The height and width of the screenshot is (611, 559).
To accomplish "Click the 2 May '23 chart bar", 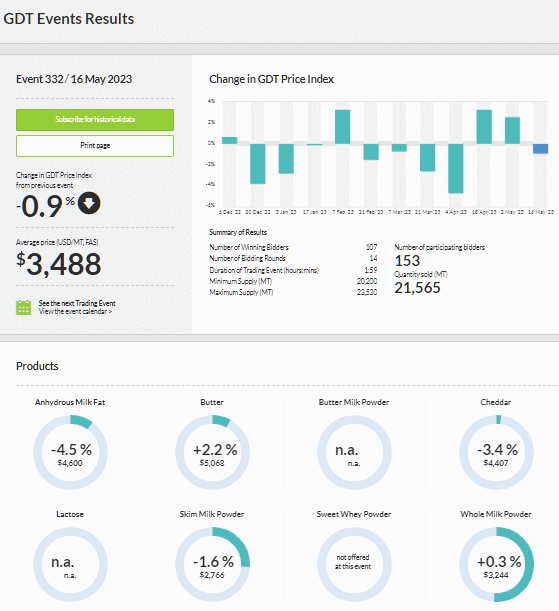I will point(512,131).
